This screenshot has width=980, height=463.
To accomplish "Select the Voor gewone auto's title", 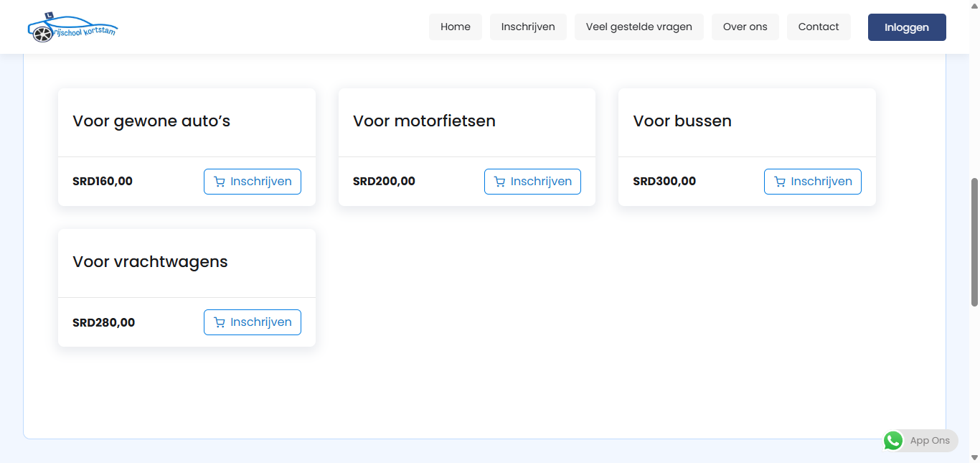I will tap(151, 121).
